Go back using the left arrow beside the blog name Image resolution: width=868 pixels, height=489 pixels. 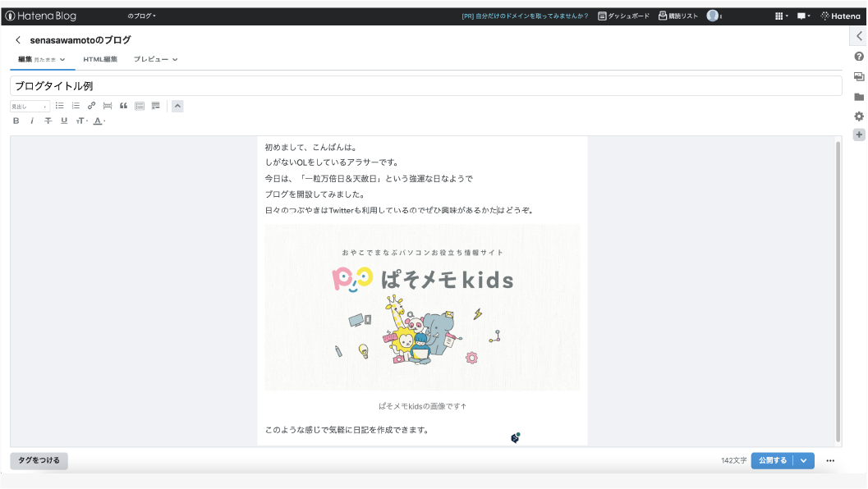18,40
